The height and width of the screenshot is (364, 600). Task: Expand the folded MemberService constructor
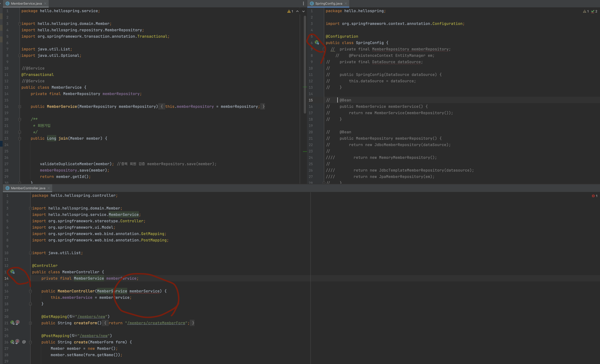19,106
